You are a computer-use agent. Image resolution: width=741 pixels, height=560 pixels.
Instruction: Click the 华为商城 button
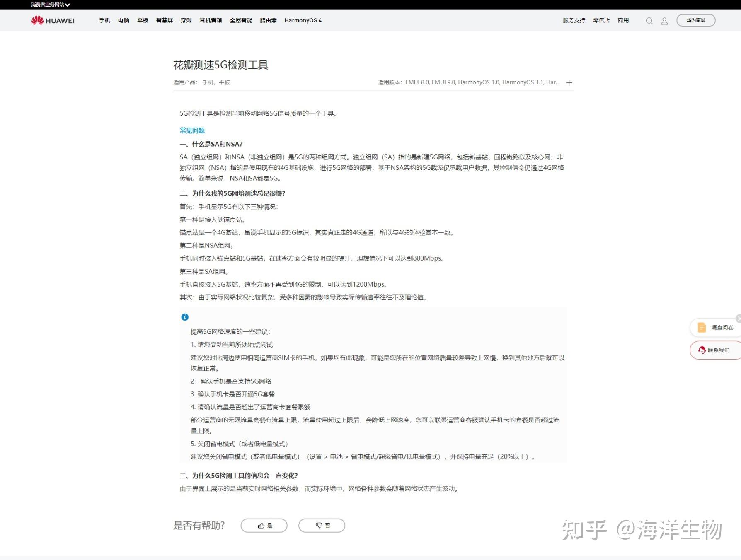point(696,20)
